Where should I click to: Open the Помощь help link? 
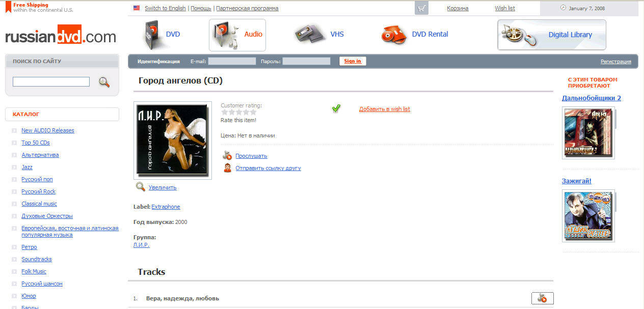click(201, 8)
